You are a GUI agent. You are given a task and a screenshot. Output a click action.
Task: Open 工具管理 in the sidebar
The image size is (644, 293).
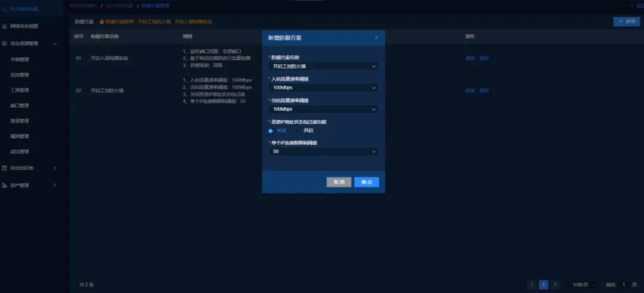20,91
